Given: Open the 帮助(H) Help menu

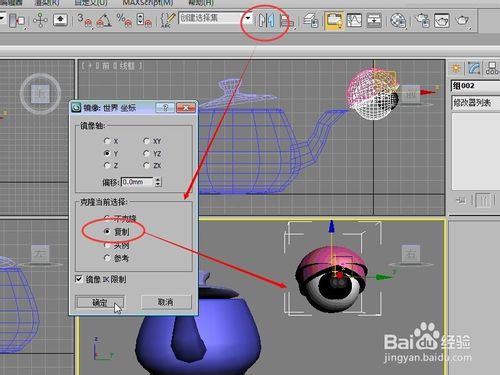Looking at the screenshot, I should point(201,3).
